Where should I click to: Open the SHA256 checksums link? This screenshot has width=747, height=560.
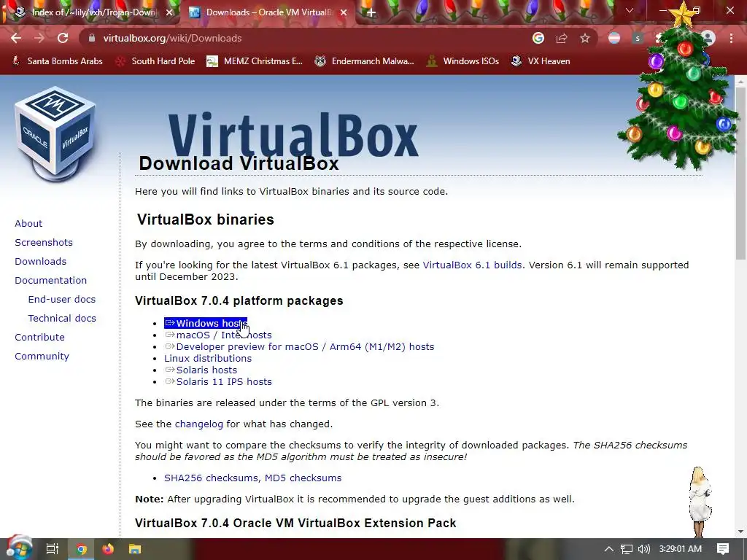(x=212, y=478)
